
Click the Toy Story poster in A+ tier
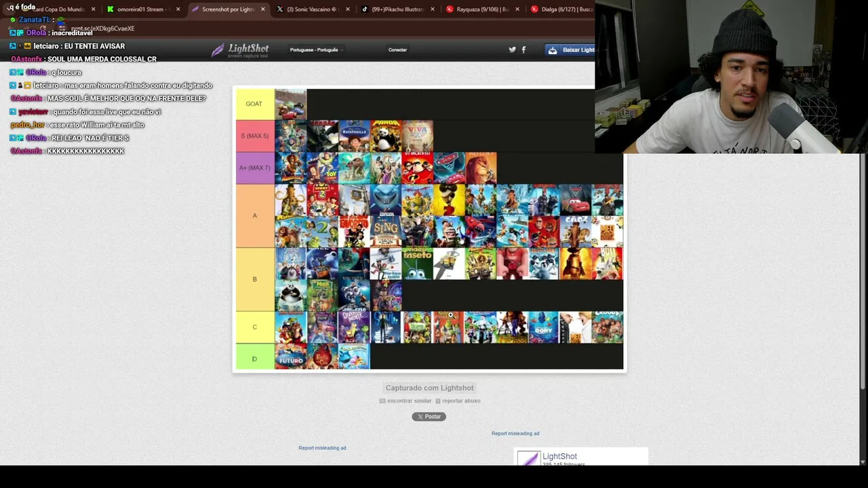[322, 168]
